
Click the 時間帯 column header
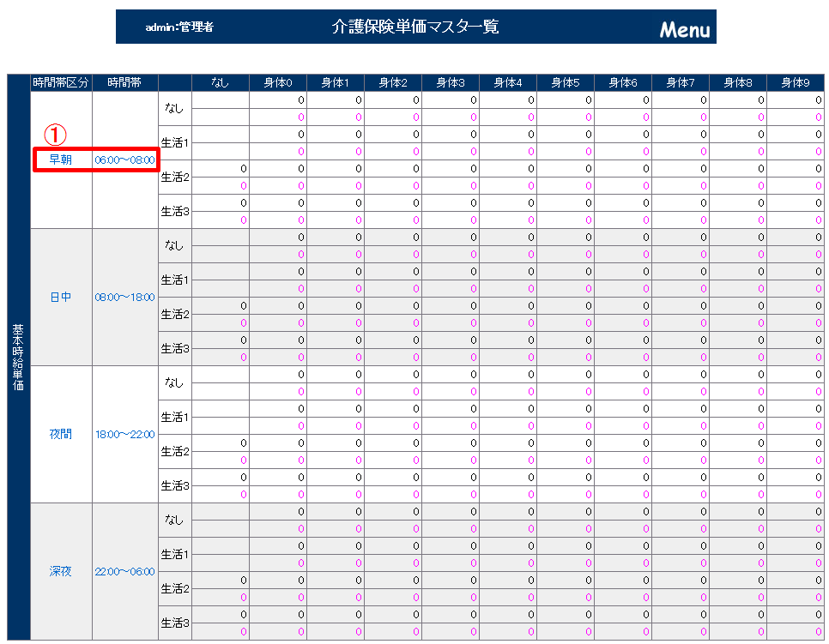click(124, 83)
